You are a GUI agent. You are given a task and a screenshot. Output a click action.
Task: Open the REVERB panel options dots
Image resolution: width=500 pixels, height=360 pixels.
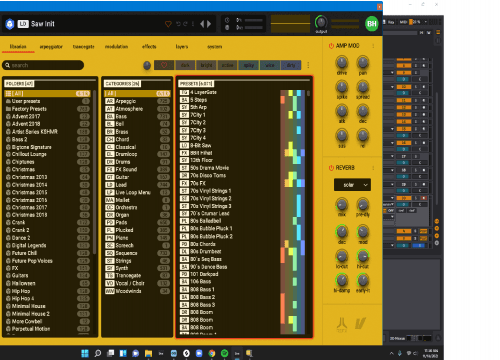[373, 168]
